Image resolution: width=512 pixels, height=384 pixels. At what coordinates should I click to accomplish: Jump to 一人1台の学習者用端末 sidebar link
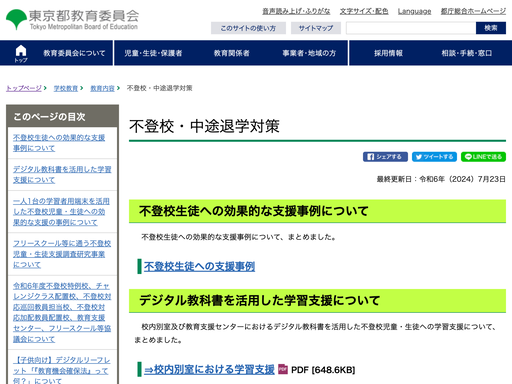61,212
